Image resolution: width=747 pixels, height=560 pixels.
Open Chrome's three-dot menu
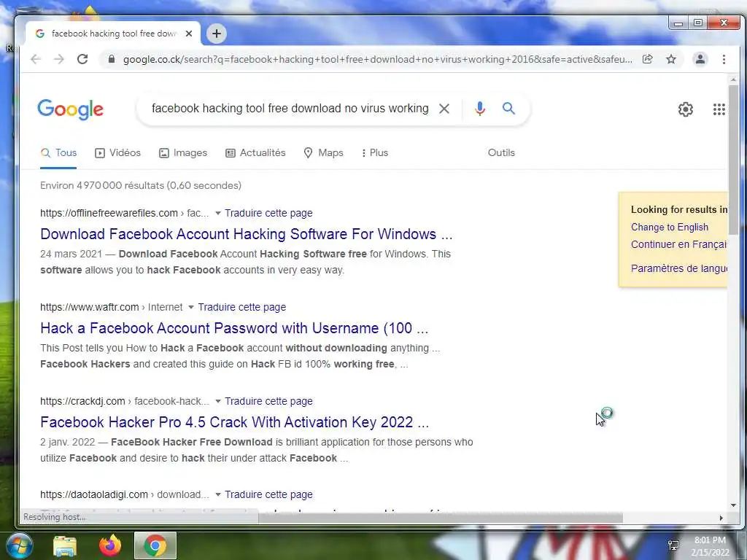tap(724, 59)
